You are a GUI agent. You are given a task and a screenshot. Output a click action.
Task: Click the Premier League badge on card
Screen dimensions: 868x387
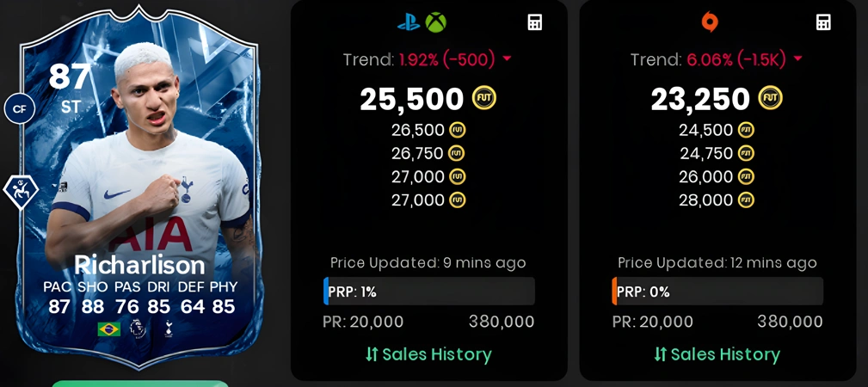pyautogui.click(x=138, y=329)
